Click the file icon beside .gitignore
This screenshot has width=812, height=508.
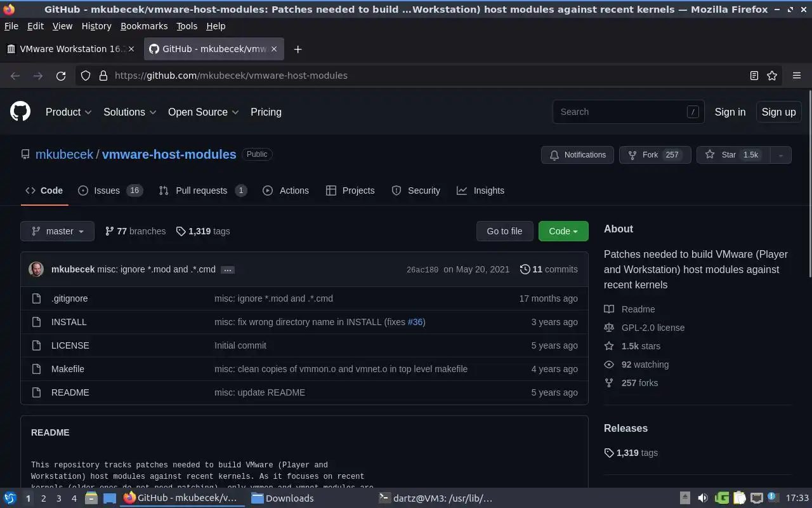pos(36,298)
